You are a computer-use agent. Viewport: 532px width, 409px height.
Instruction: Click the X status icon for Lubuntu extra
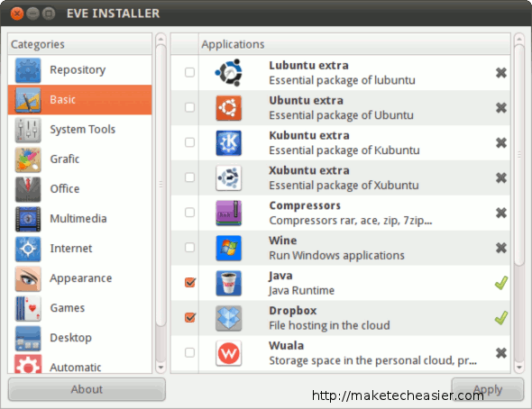pyautogui.click(x=501, y=72)
